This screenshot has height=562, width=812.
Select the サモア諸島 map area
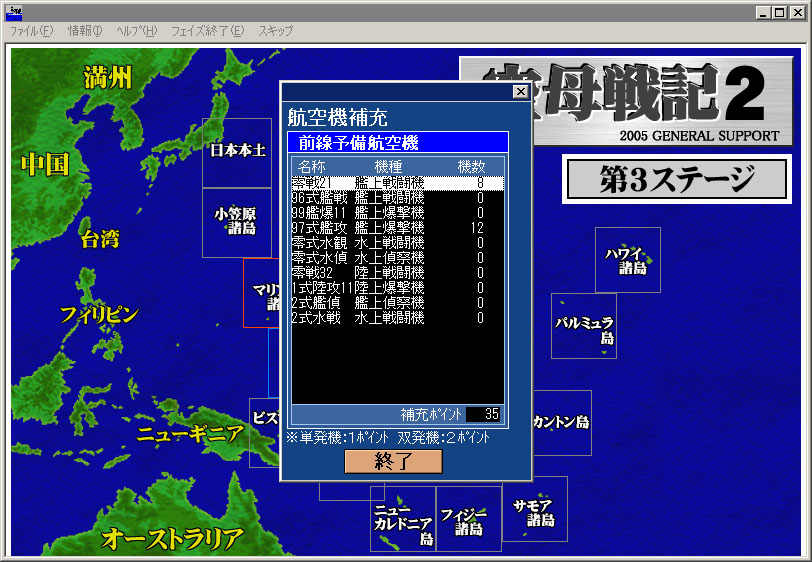tap(535, 509)
